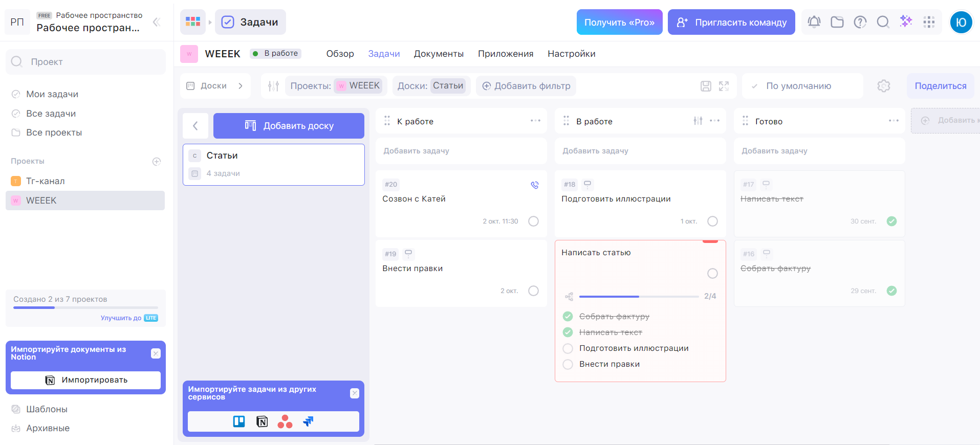The height and width of the screenshot is (445, 980).
Task: Expand the Доски view selector
Action: pyautogui.click(x=215, y=86)
